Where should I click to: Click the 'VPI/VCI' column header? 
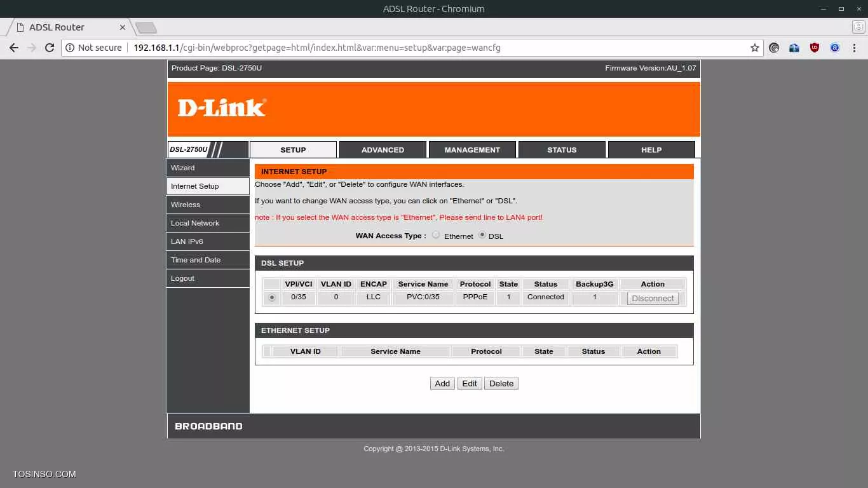(299, 284)
